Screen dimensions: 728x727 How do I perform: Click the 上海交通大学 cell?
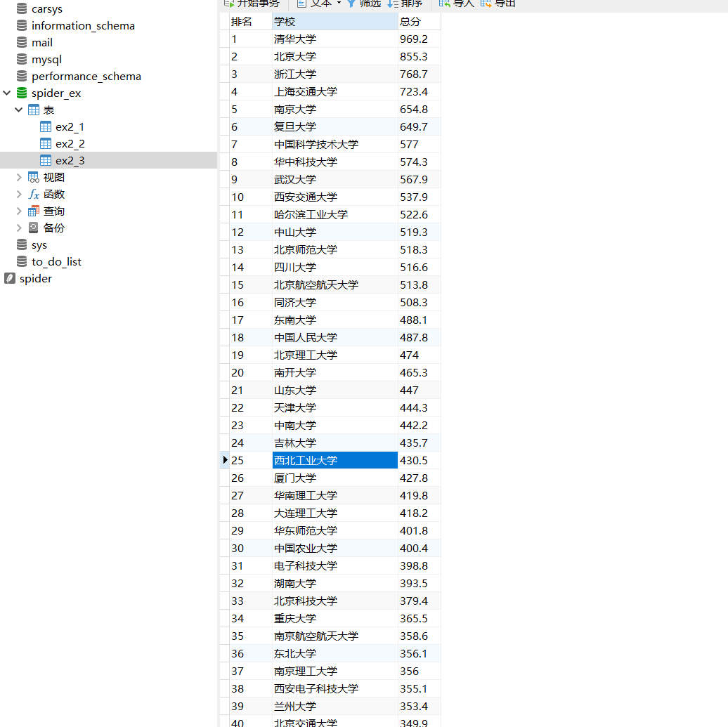(x=334, y=91)
